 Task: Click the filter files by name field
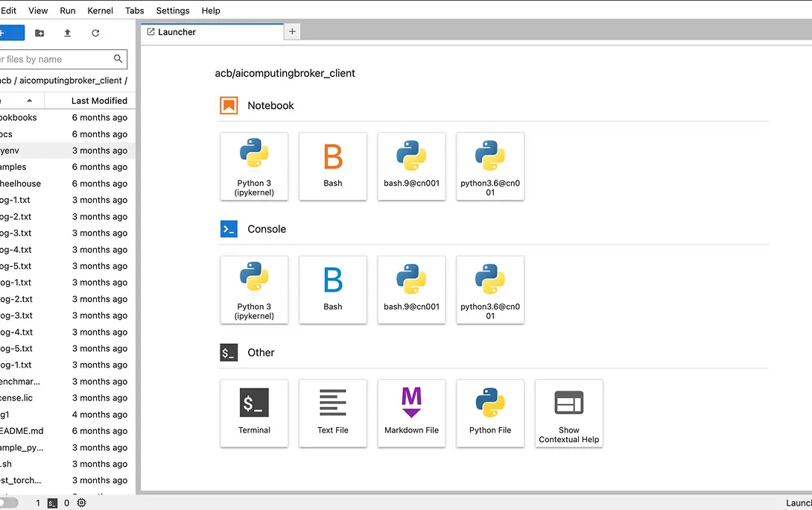coord(56,59)
